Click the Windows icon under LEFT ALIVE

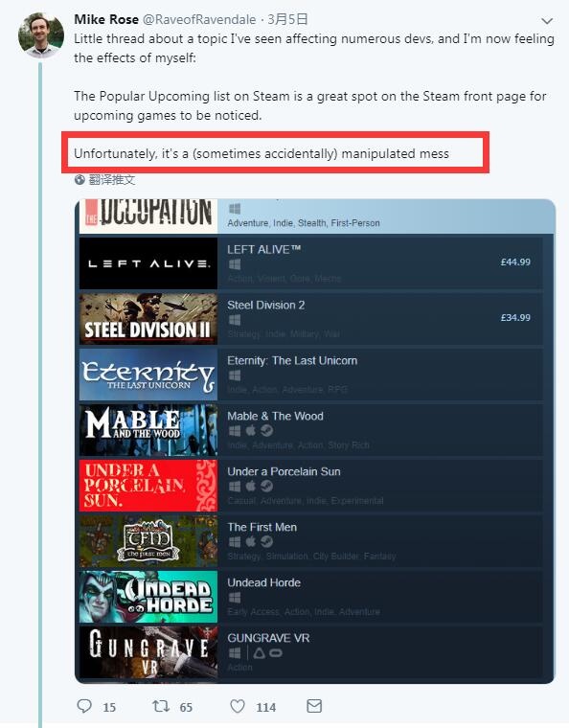tap(235, 264)
